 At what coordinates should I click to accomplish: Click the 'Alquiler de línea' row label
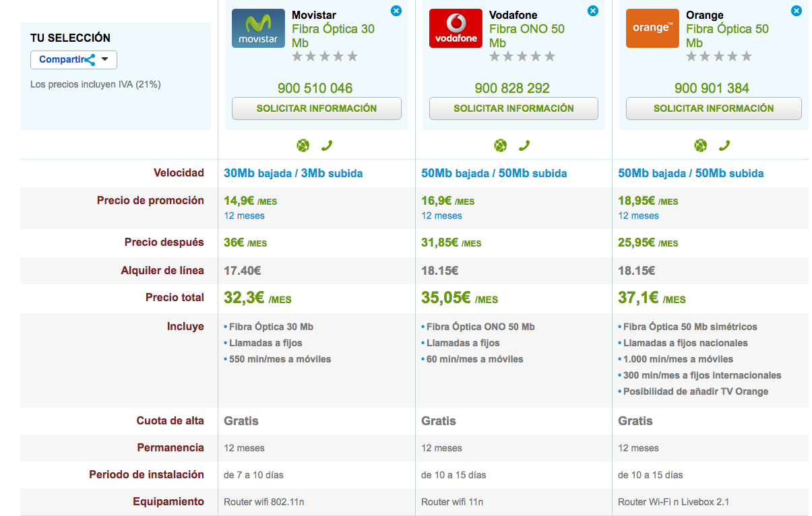tap(162, 271)
